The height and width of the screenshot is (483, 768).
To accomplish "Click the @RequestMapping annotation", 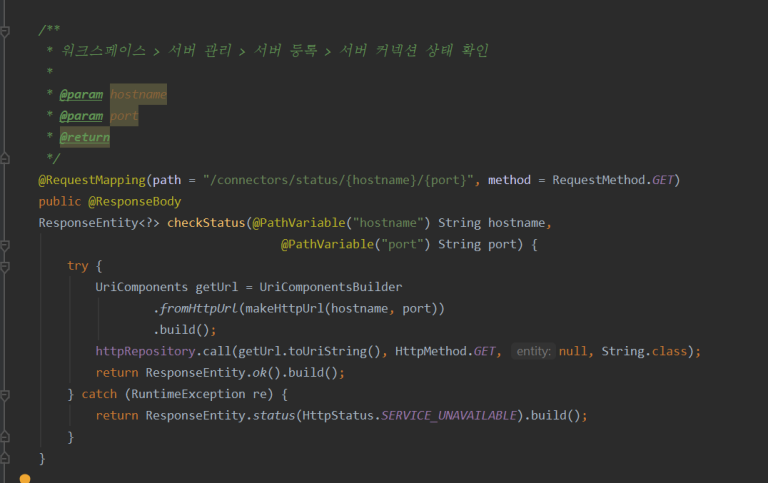I will pyautogui.click(x=92, y=180).
